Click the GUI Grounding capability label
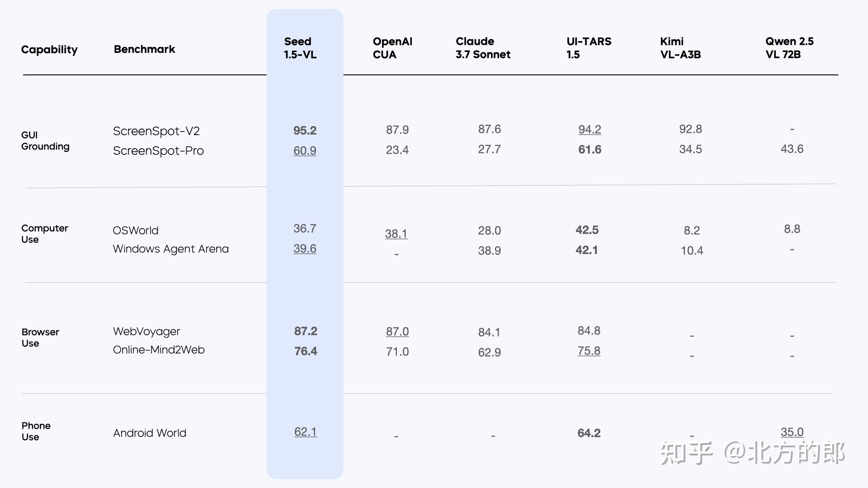Viewport: 868px width, 488px height. (45, 141)
